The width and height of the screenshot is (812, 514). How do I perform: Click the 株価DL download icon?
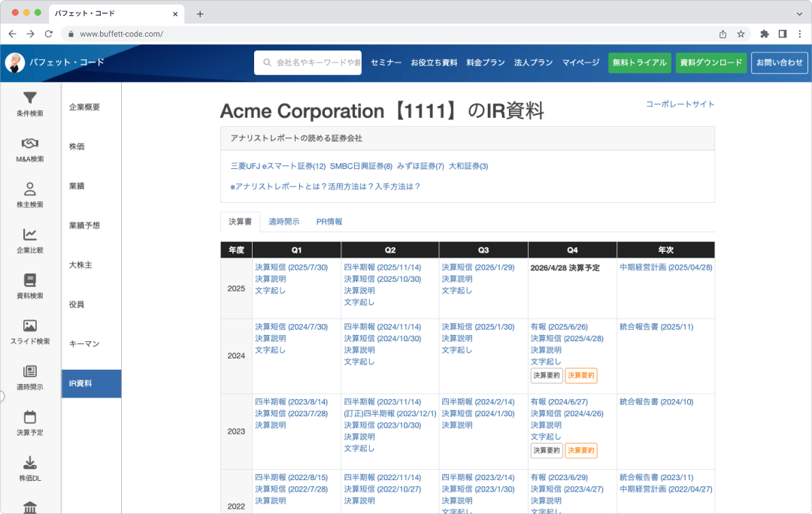pos(30,463)
